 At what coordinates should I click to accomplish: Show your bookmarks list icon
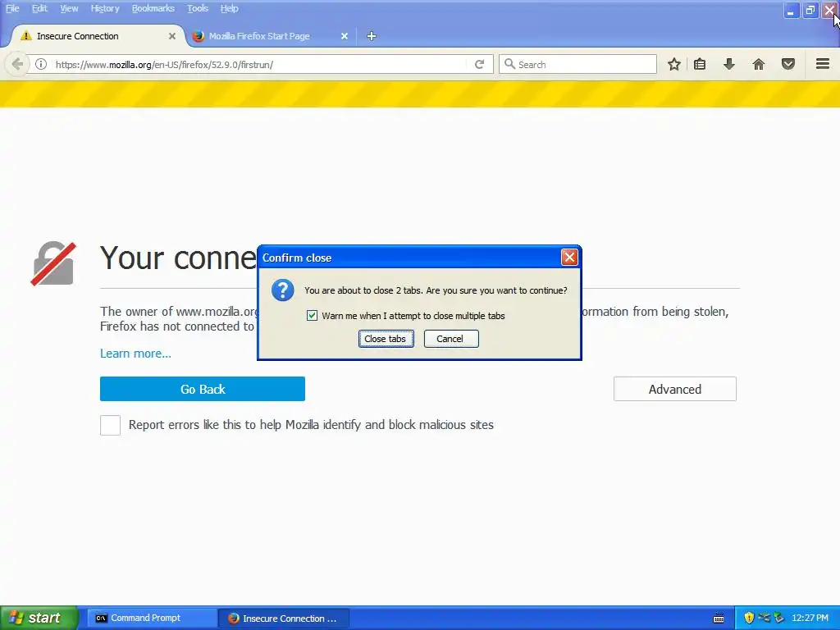pyautogui.click(x=700, y=64)
